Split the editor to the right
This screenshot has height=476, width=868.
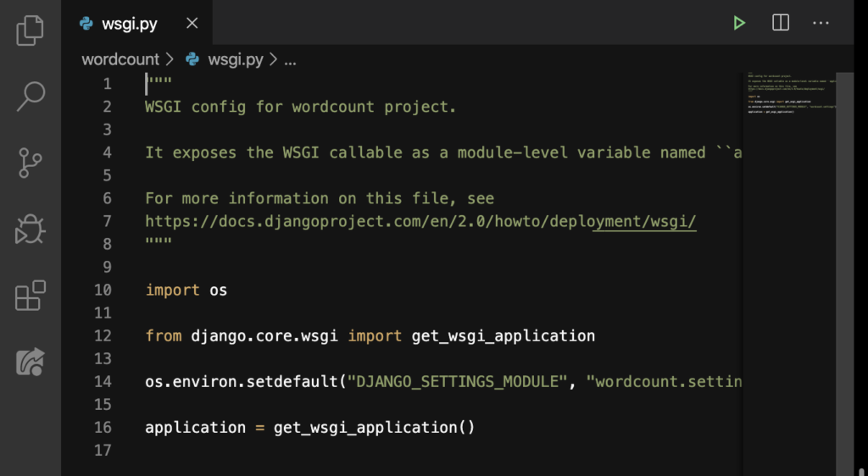point(781,23)
